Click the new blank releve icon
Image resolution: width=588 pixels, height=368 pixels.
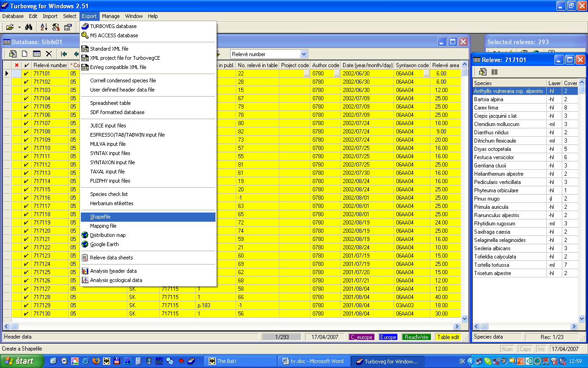pos(25,54)
